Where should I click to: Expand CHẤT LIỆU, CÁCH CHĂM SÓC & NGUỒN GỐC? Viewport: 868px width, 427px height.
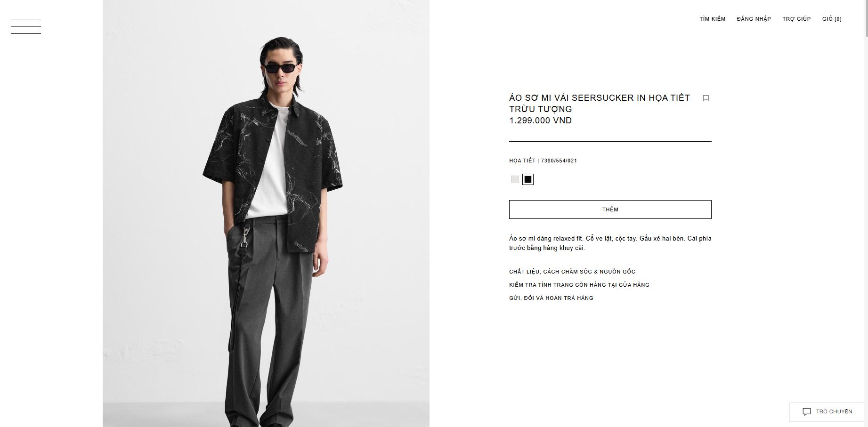pyautogui.click(x=572, y=272)
